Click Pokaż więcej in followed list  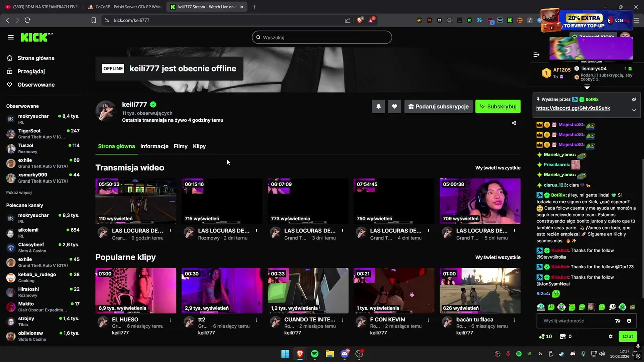pyautogui.click(x=19, y=192)
